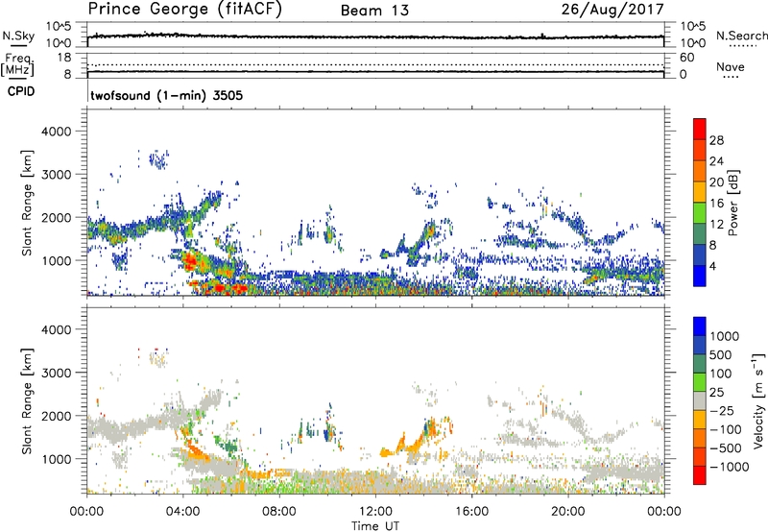This screenshot has width=768, height=532.
Task: Click the 25 label on velocity color bar
Action: (716, 392)
